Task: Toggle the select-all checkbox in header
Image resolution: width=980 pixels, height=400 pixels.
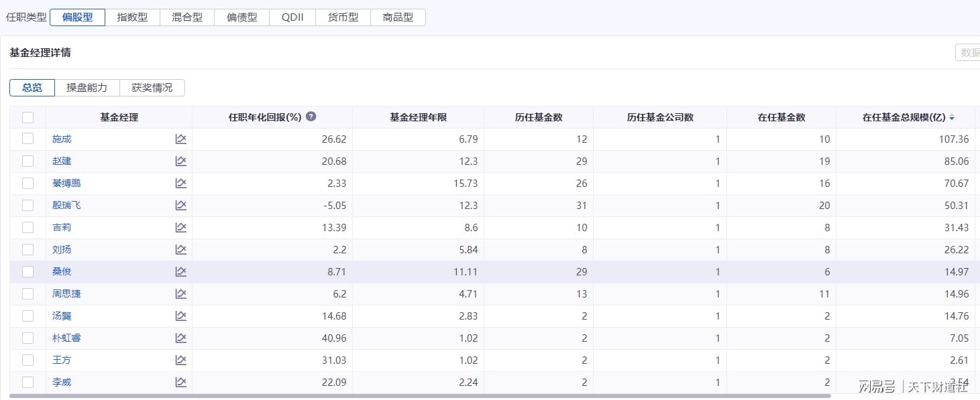Action: coord(28,117)
